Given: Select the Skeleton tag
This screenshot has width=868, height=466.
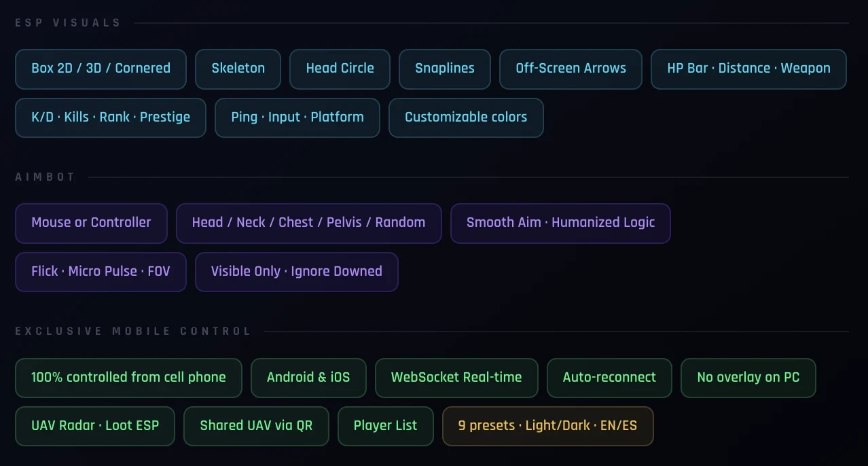Looking at the screenshot, I should click(x=238, y=69).
